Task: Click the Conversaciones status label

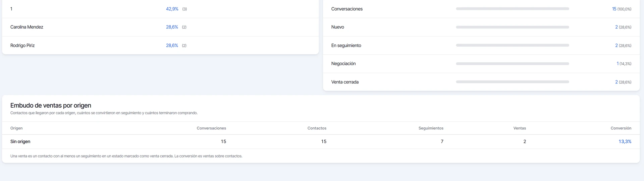Action: 347,9
